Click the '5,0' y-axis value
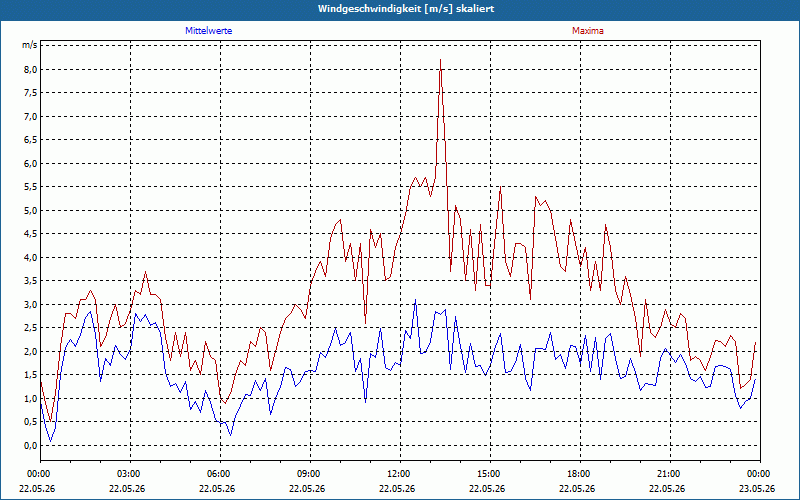Image resolution: width=800 pixels, height=500 pixels. (31, 210)
